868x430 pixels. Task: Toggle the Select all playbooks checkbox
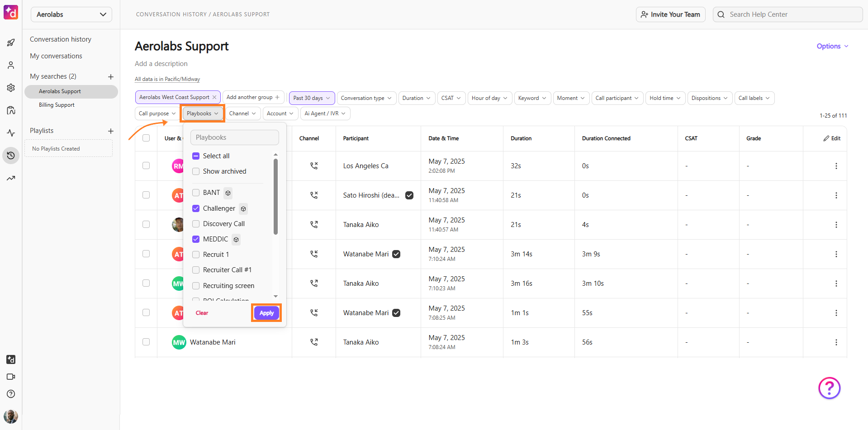pyautogui.click(x=196, y=156)
